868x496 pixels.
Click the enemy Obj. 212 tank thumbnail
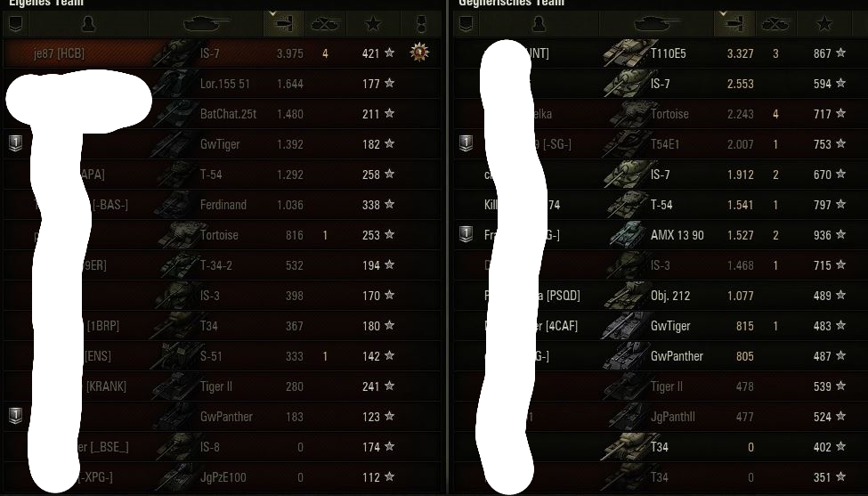click(x=624, y=295)
